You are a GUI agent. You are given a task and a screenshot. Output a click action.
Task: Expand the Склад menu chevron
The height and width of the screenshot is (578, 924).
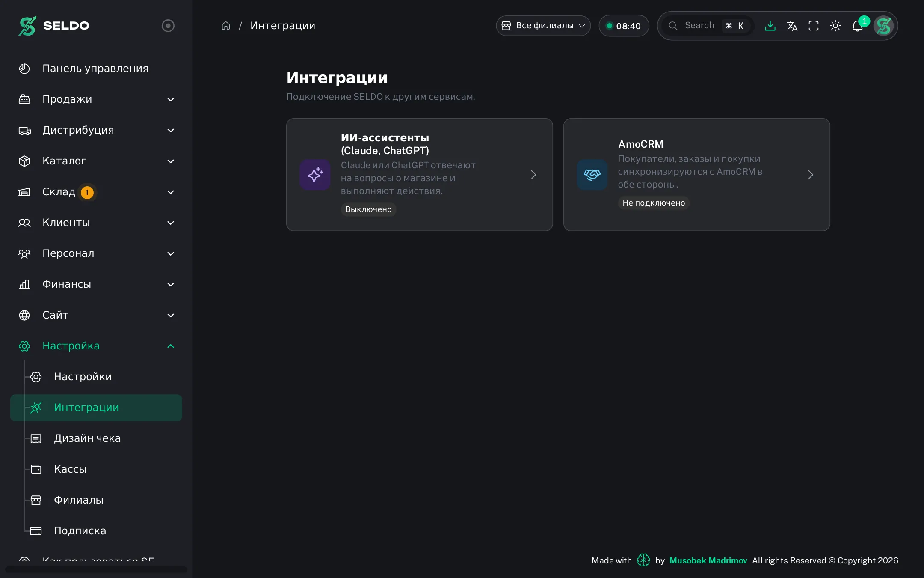pos(171,192)
